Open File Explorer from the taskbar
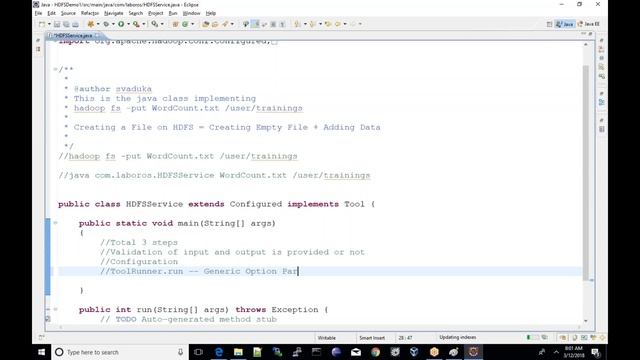 238,352
